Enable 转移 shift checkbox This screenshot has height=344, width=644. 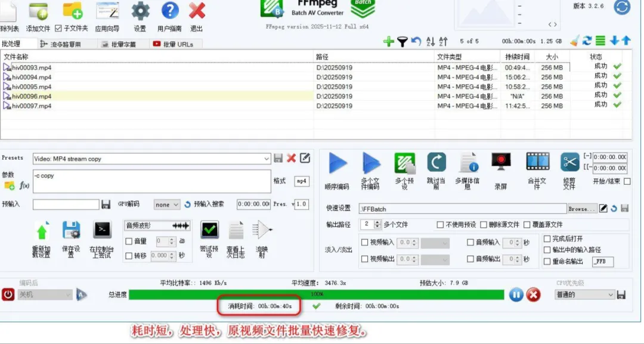(x=129, y=256)
